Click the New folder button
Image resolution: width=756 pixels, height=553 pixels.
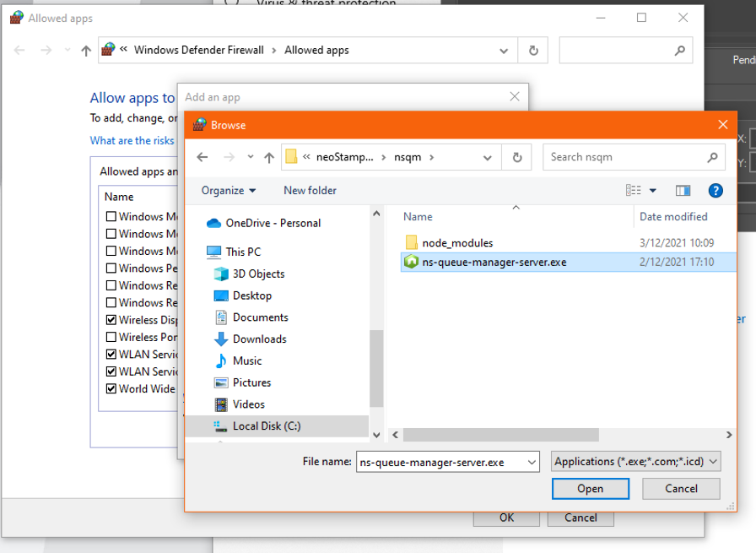[x=310, y=191]
